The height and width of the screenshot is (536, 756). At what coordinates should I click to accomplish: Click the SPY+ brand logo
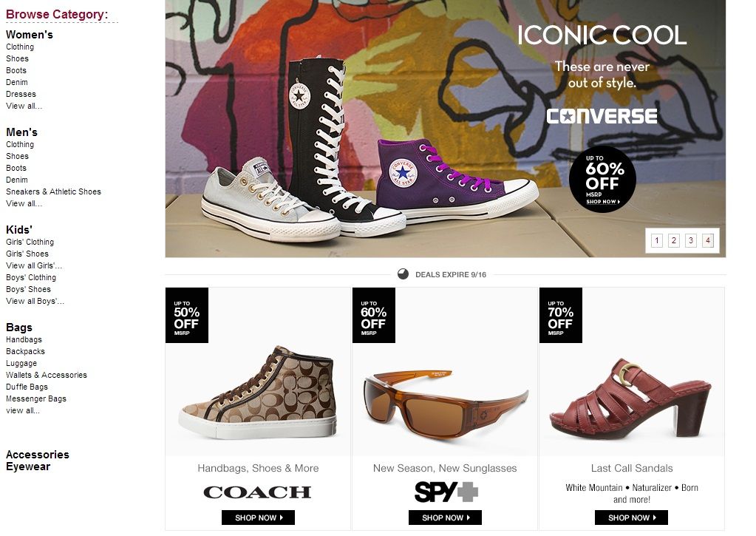pos(446,492)
